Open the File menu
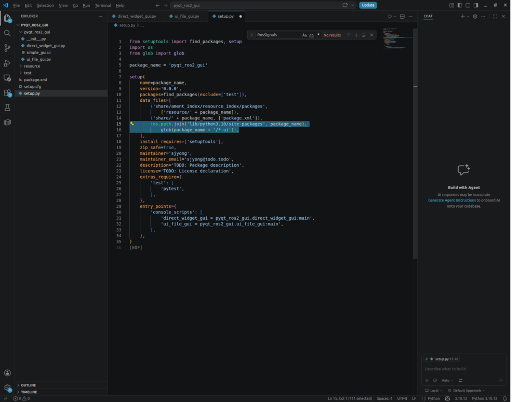This screenshot has height=402, width=532. 16,5
